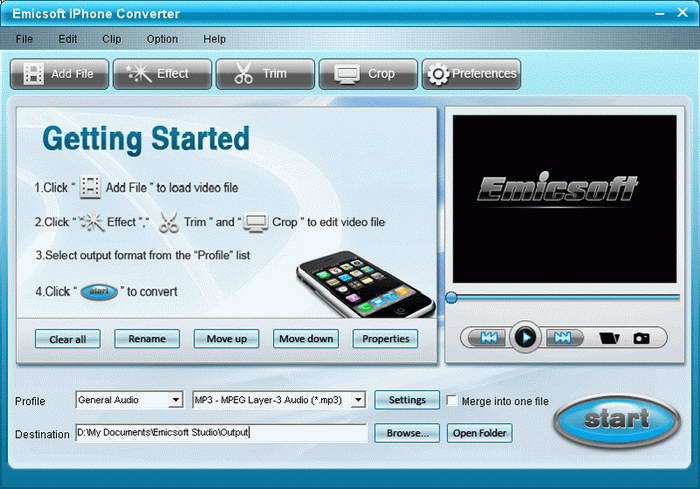
Task: Click the monitor Crop icon in step 2
Action: (x=256, y=223)
